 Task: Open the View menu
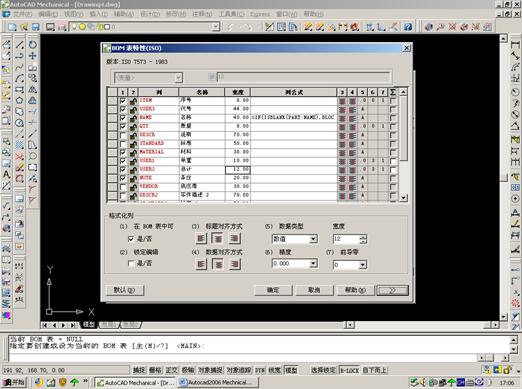(73, 14)
